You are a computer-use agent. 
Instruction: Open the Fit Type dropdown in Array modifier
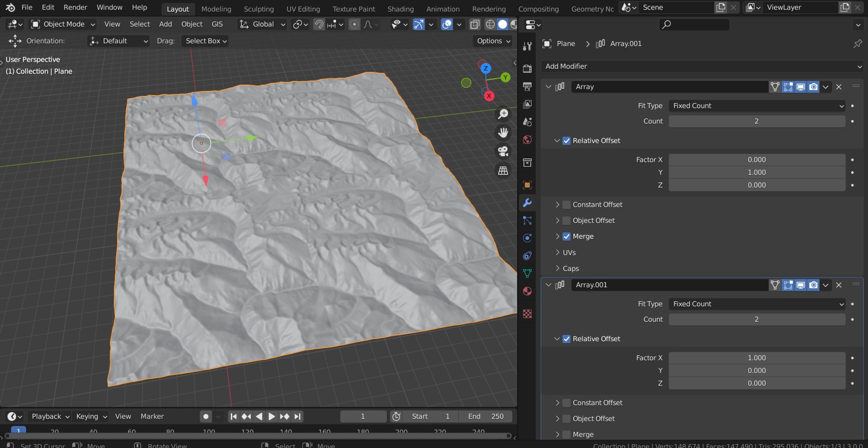(757, 106)
